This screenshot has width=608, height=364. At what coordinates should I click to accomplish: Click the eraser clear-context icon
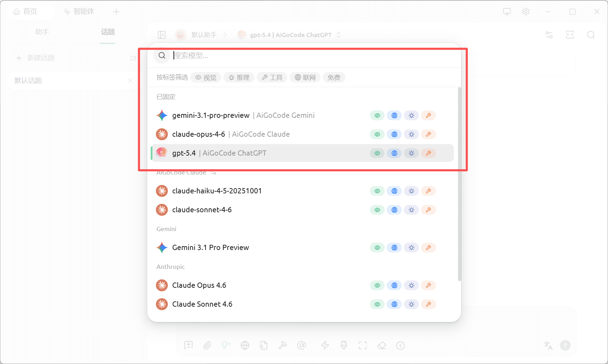tap(381, 345)
